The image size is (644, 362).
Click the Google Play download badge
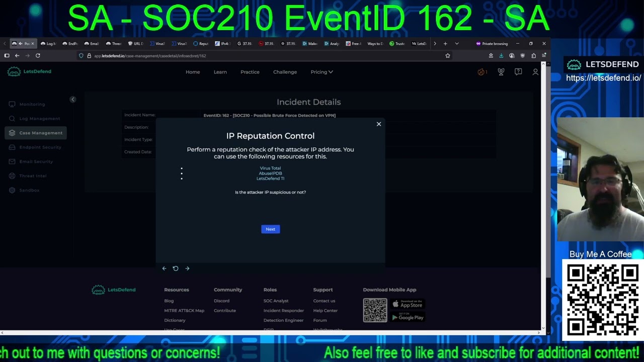click(408, 317)
